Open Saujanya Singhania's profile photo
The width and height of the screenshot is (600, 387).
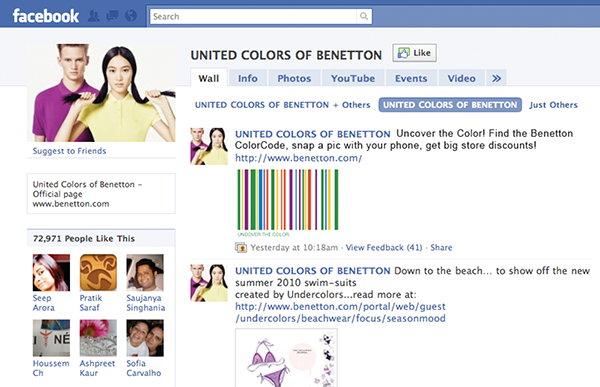pos(145,273)
